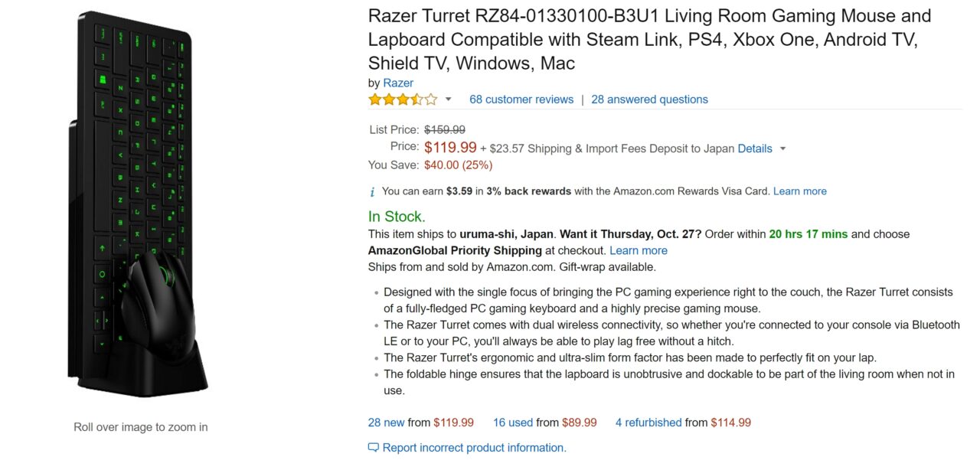Image resolution: width=980 pixels, height=460 pixels.
Task: Expand the dropdown arrow next to Details
Action: [782, 148]
